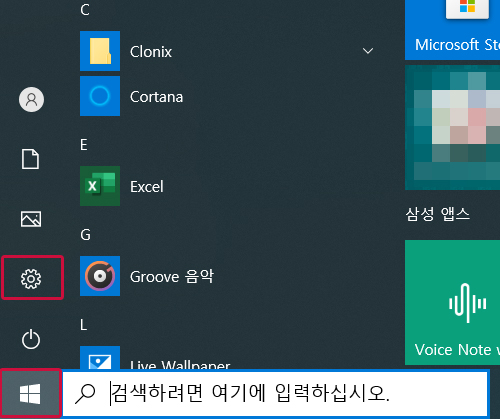Image resolution: width=500 pixels, height=419 pixels.
Task: Jump to letter G section header
Action: pyautogui.click(x=85, y=235)
